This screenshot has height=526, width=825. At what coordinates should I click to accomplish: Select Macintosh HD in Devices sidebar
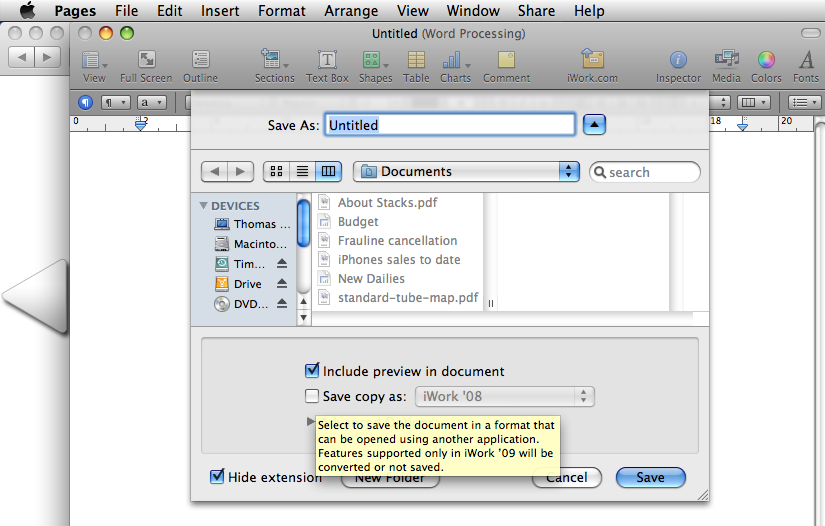coord(251,244)
